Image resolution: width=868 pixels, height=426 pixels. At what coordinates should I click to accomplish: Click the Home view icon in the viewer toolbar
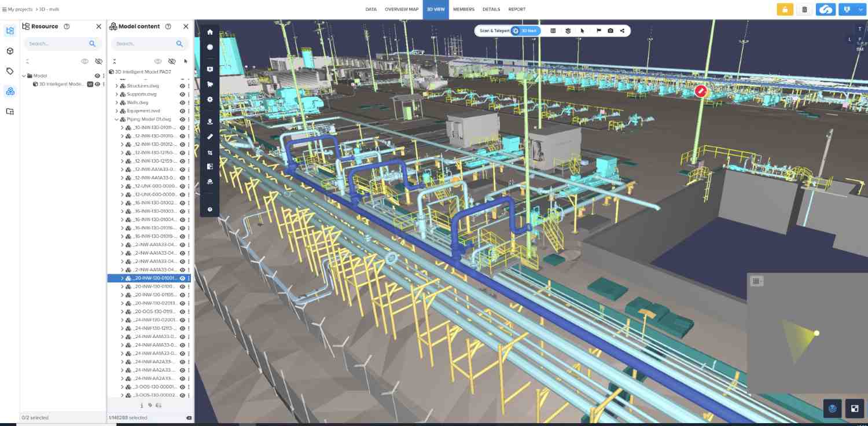[209, 32]
